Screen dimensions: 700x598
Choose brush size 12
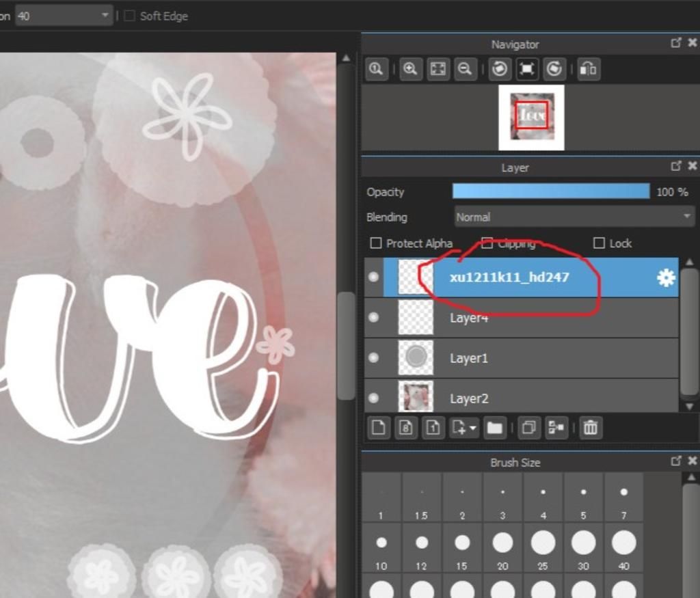tap(421, 548)
